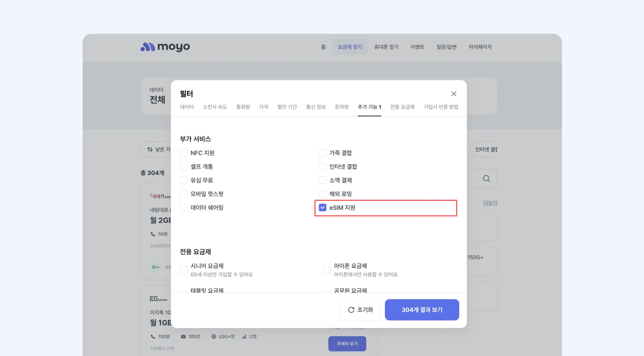Go to the 통신 정보 tab

(x=316, y=107)
